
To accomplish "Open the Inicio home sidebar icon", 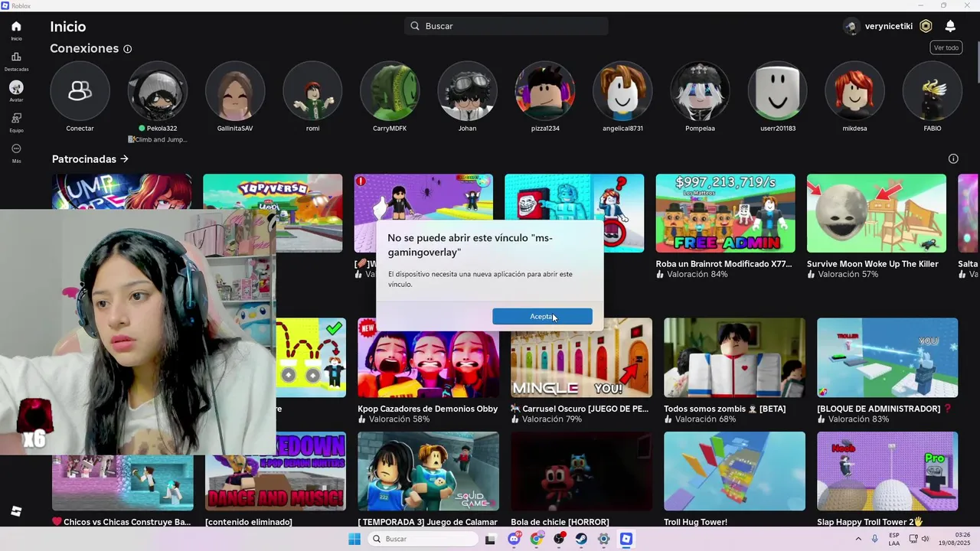I will pyautogui.click(x=16, y=27).
